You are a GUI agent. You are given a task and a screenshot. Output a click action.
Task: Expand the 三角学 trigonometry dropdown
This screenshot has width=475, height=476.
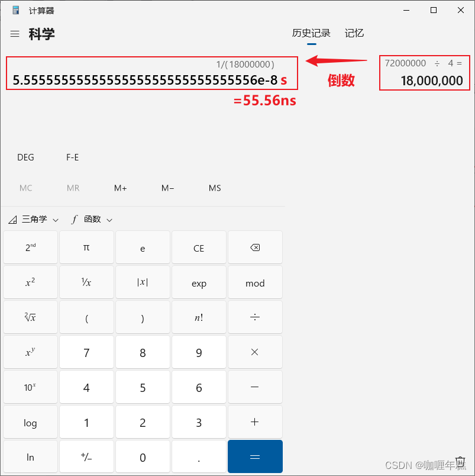[x=33, y=219]
